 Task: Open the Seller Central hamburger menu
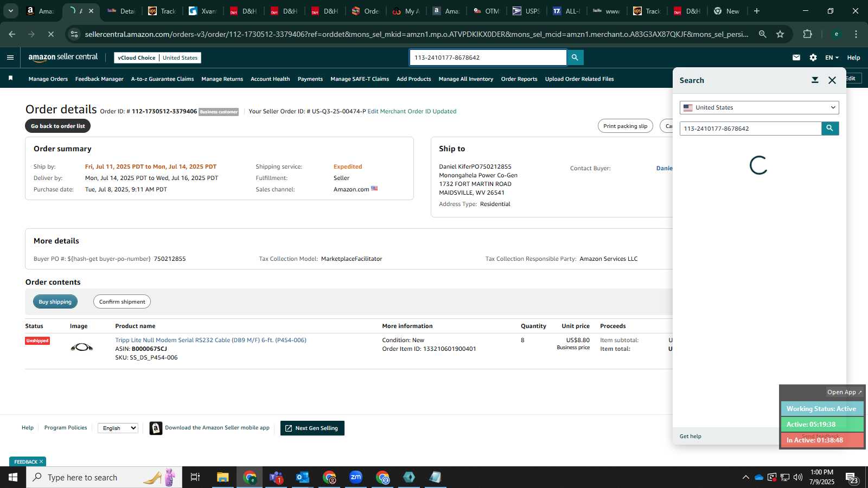tap(10, 57)
